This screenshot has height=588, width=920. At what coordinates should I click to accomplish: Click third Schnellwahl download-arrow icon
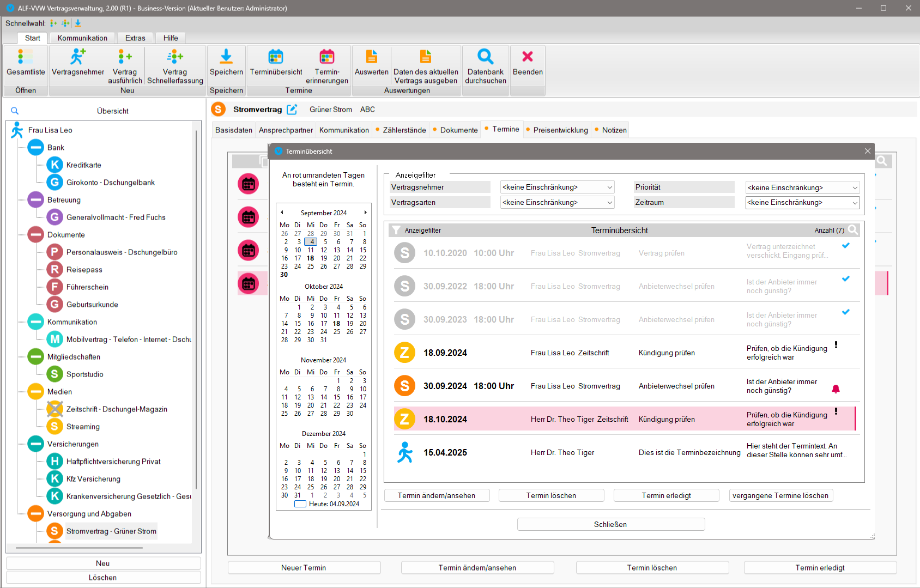tap(78, 23)
